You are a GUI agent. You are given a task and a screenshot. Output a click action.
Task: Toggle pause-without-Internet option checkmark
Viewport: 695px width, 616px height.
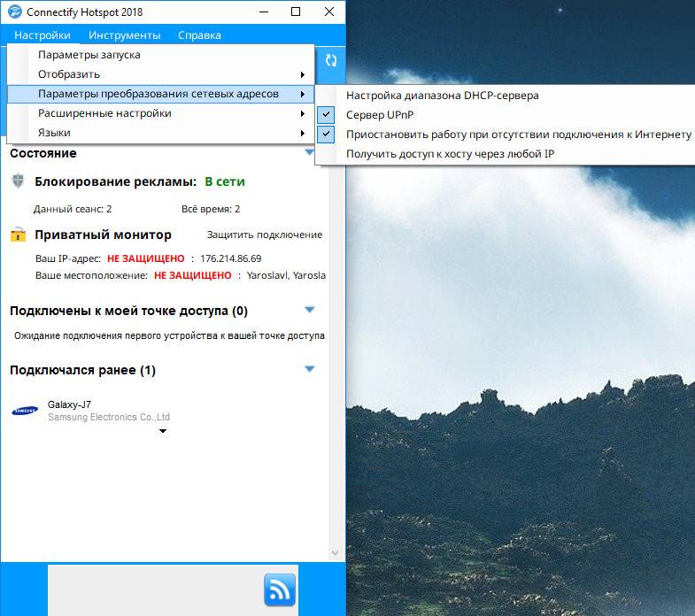[x=326, y=134]
